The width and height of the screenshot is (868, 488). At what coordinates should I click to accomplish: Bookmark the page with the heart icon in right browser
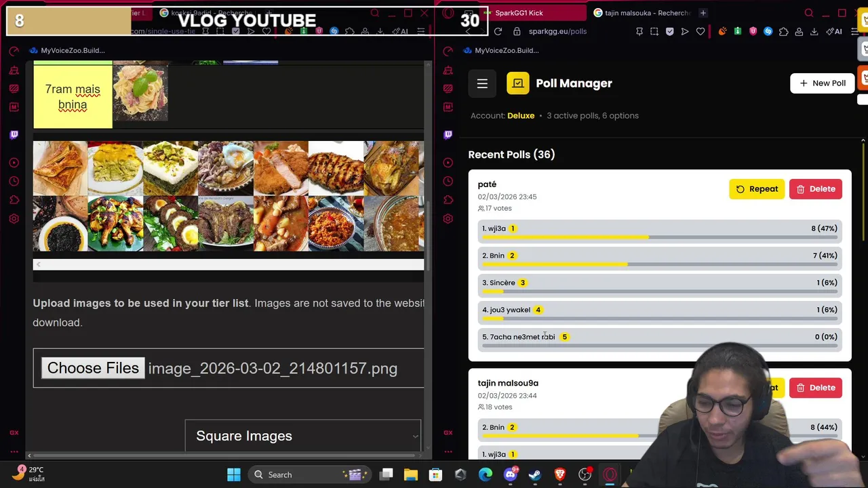point(700,31)
